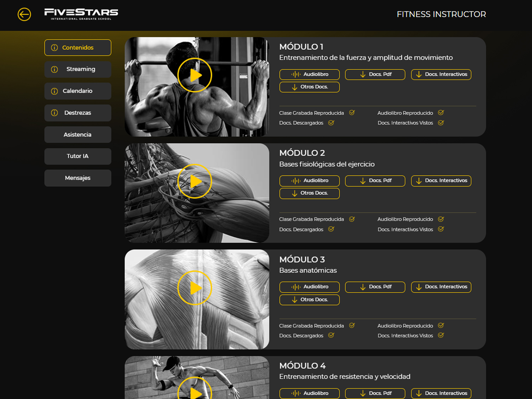Click Módulo 1 Audiolibro Reproducido checkmark
Viewport: 532px width, 399px height.
(x=441, y=113)
